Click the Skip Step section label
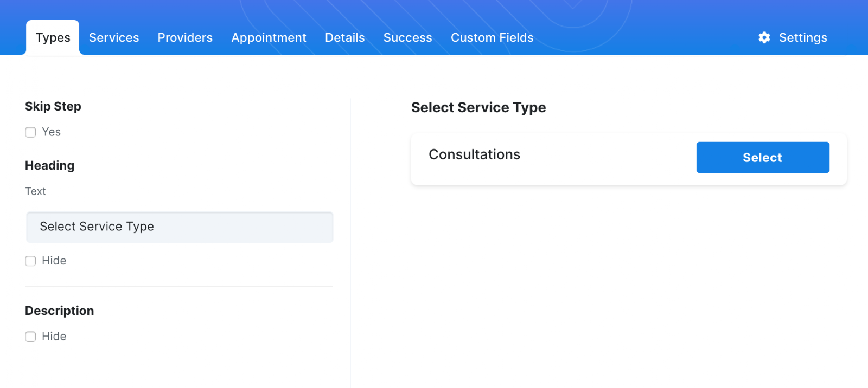Viewport: 868px width, 388px height. coord(53,106)
